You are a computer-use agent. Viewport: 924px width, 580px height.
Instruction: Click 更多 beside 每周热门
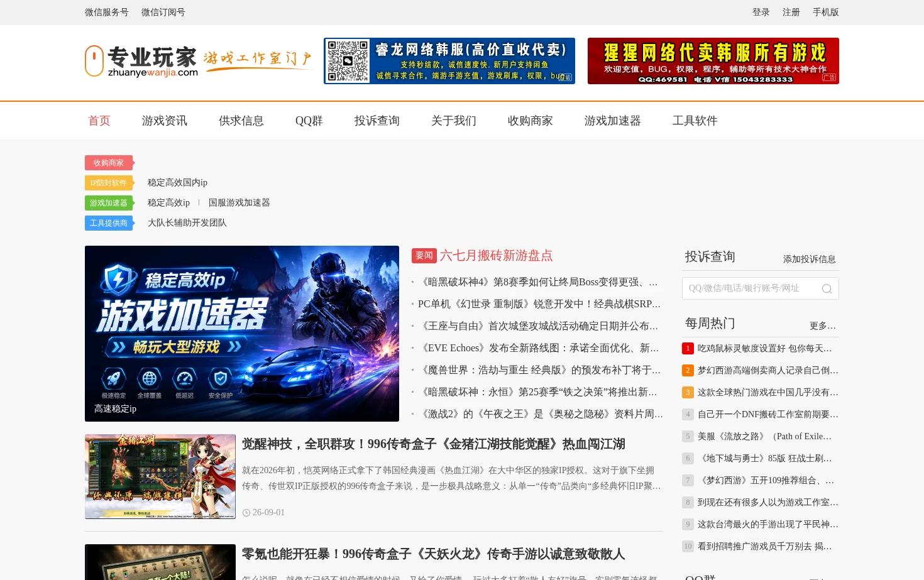[x=823, y=326]
